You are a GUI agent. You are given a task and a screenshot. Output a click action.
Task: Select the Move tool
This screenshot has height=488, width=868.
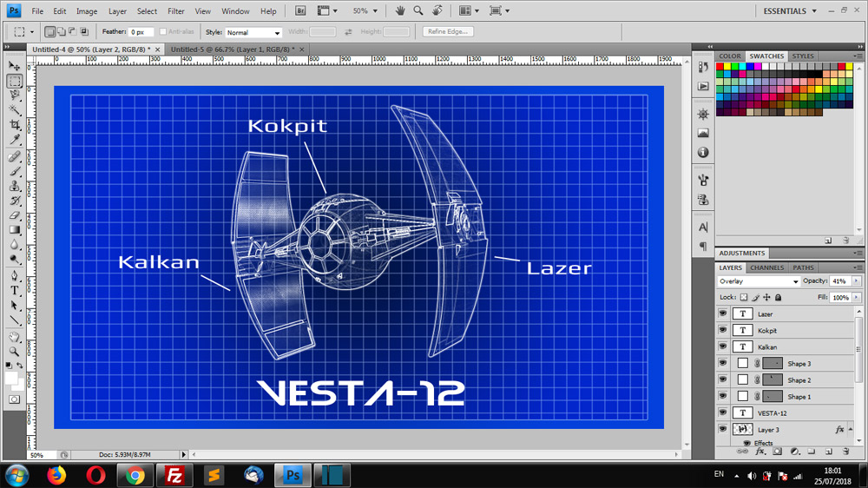[x=15, y=67]
